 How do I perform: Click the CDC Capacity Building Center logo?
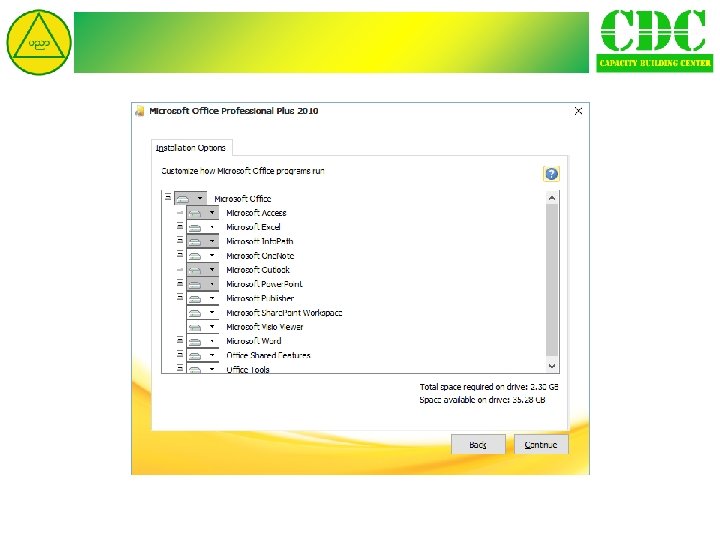(x=655, y=40)
